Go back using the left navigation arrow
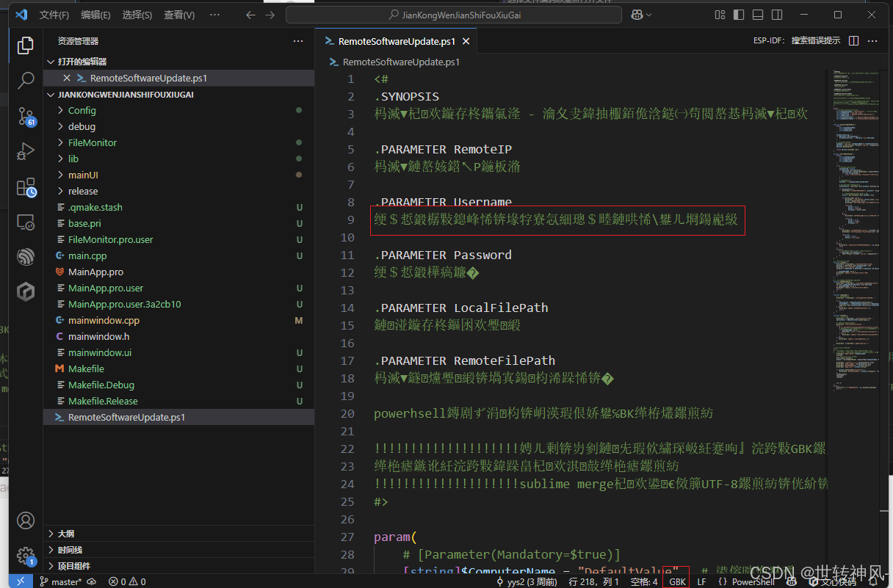The height and width of the screenshot is (588, 893). tap(250, 15)
